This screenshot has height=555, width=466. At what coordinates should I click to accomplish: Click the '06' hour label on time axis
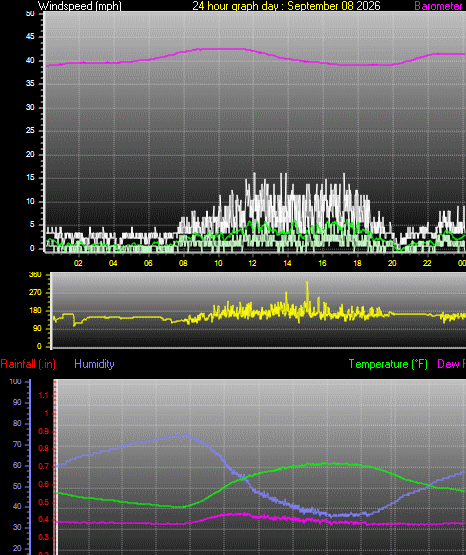(148, 263)
